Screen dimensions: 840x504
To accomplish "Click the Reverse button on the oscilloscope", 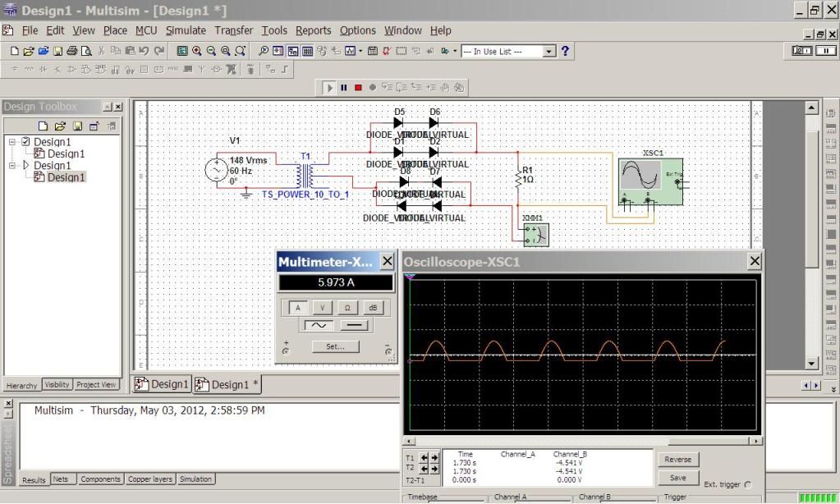I will click(x=677, y=460).
